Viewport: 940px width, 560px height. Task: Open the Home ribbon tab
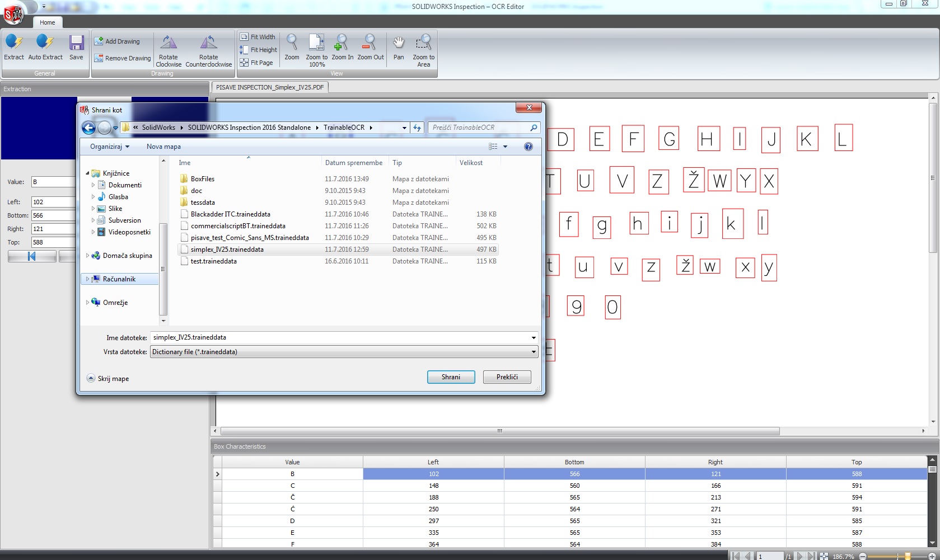point(48,22)
